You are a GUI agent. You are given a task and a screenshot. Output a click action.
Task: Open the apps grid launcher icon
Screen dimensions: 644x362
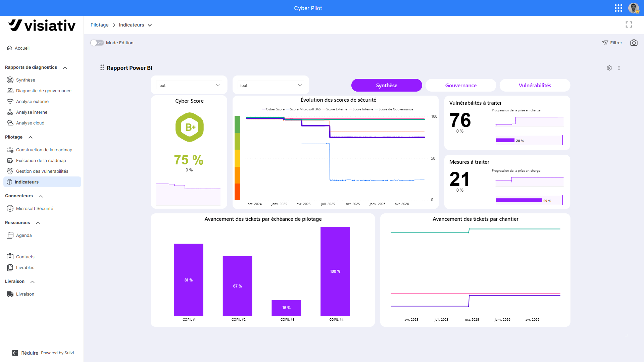pyautogui.click(x=618, y=8)
